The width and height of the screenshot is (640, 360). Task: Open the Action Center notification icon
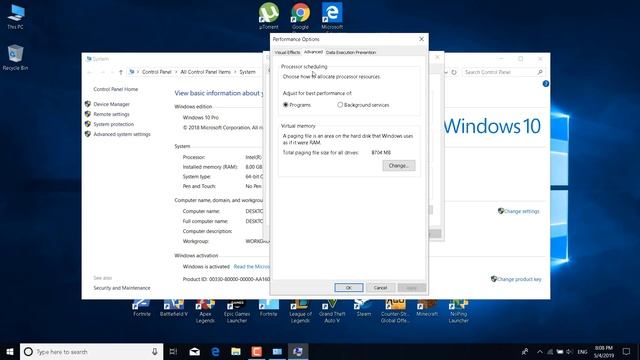626,351
